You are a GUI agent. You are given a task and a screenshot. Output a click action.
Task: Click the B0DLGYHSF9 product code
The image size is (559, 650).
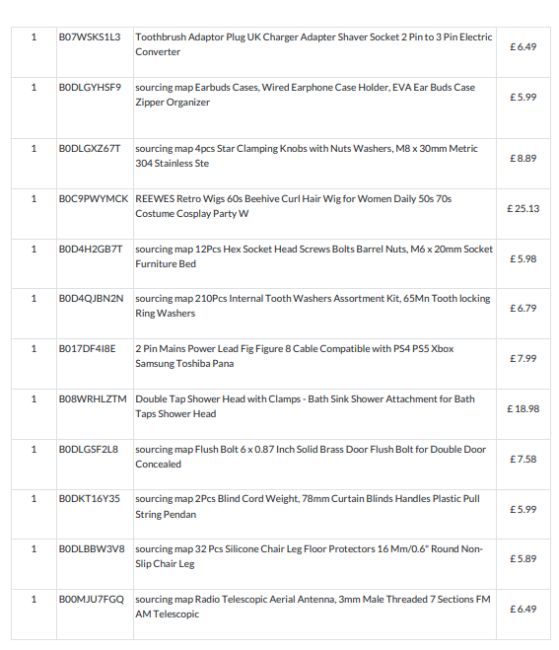(90, 87)
